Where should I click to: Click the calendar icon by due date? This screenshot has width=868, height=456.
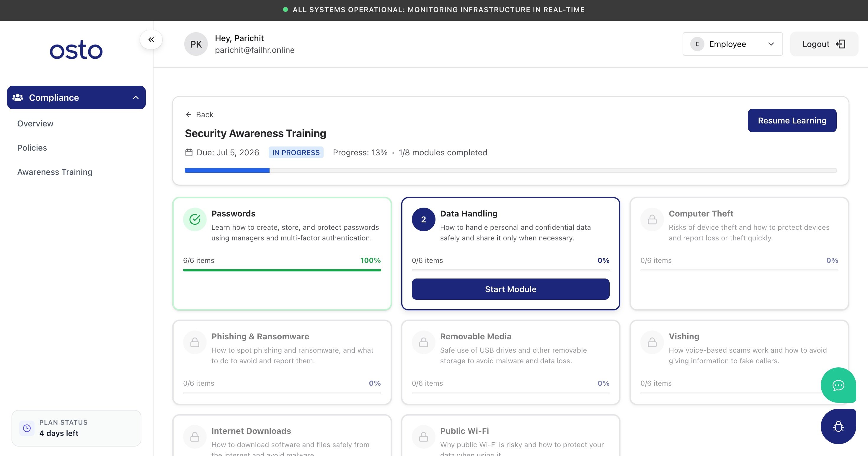189,153
